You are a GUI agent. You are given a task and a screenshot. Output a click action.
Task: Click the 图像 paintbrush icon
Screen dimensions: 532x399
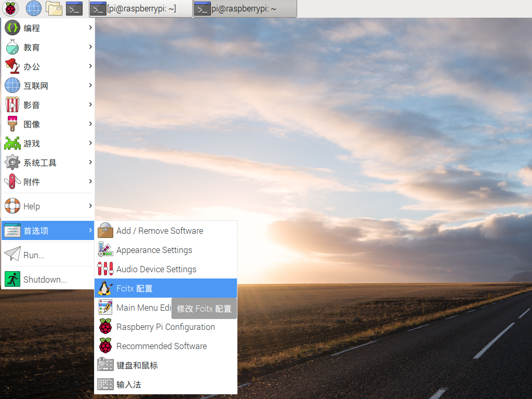tap(12, 124)
